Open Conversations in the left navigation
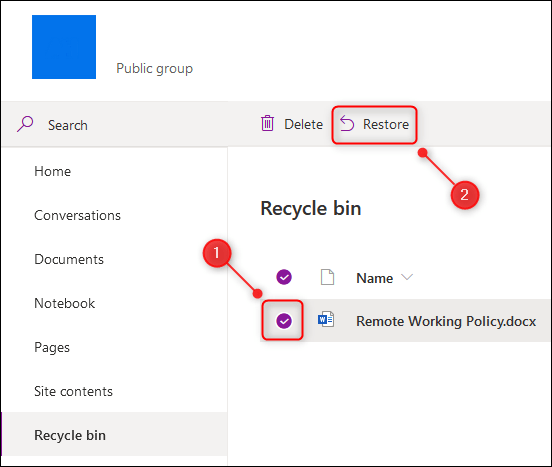 77,215
